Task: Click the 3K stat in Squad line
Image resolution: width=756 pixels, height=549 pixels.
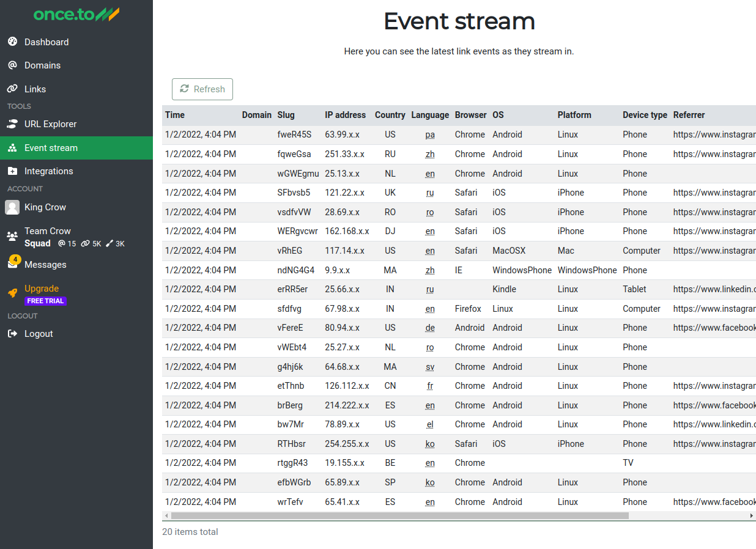Action: pos(115,243)
